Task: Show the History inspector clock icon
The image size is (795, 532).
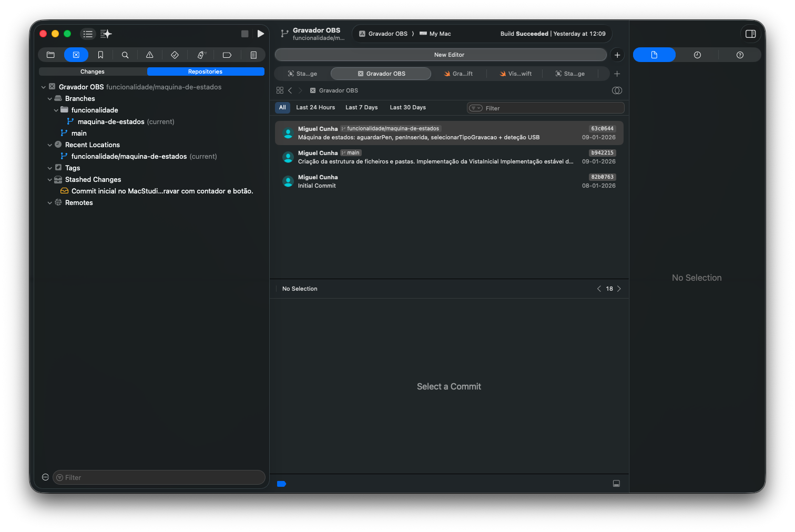Action: point(697,55)
